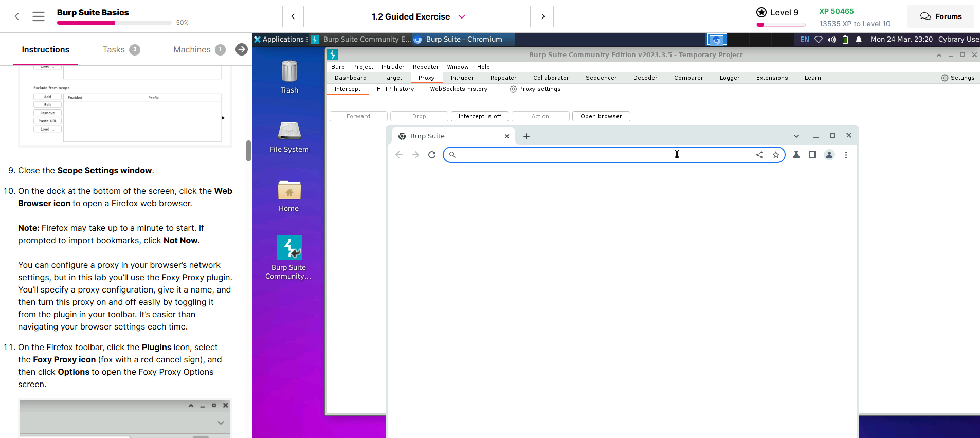980x438 pixels.
Task: Click the Open browser button
Action: click(601, 116)
